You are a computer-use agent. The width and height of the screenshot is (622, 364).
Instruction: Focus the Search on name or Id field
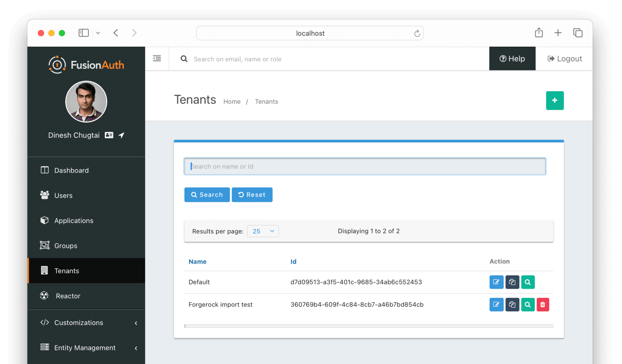tap(365, 166)
